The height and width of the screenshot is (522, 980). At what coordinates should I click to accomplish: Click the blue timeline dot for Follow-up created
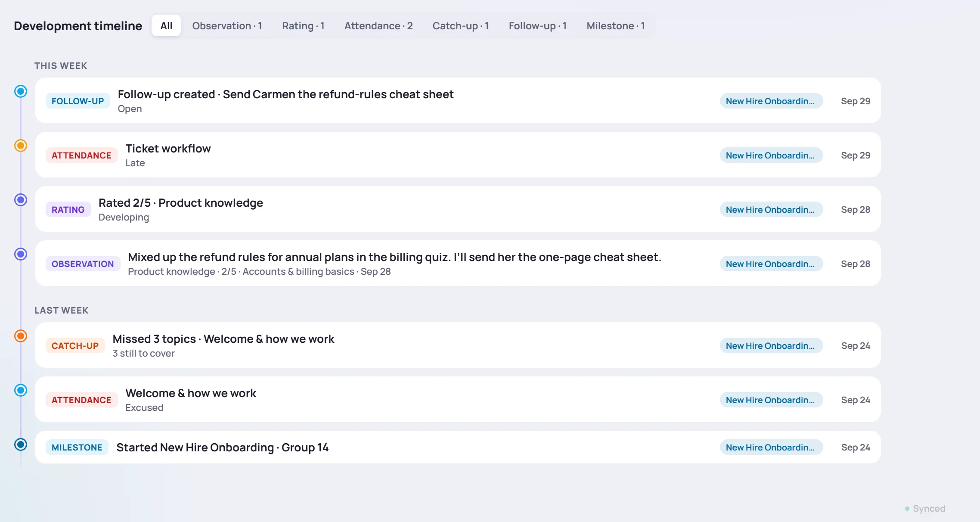point(21,91)
